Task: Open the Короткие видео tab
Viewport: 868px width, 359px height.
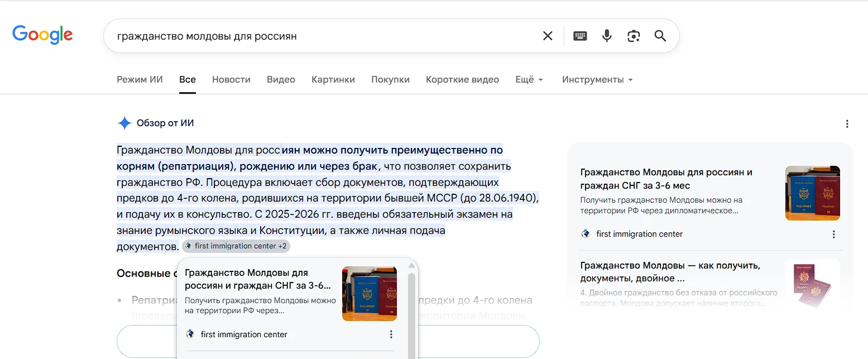Action: [x=462, y=79]
